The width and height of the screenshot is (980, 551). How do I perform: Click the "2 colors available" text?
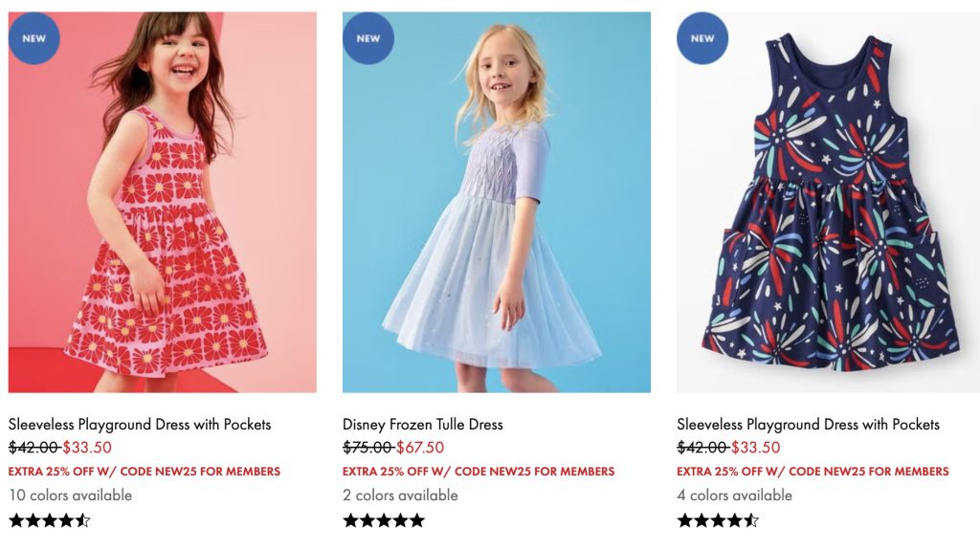coord(400,495)
